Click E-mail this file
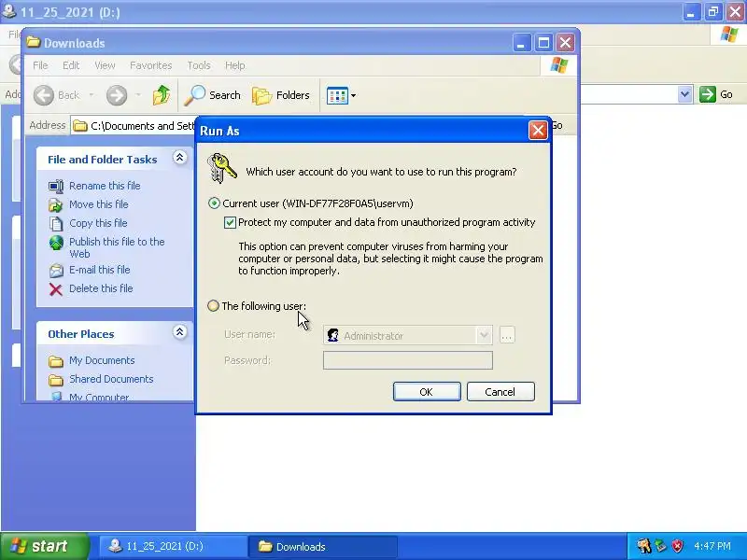Viewport: 747px width, 560px height. point(100,270)
